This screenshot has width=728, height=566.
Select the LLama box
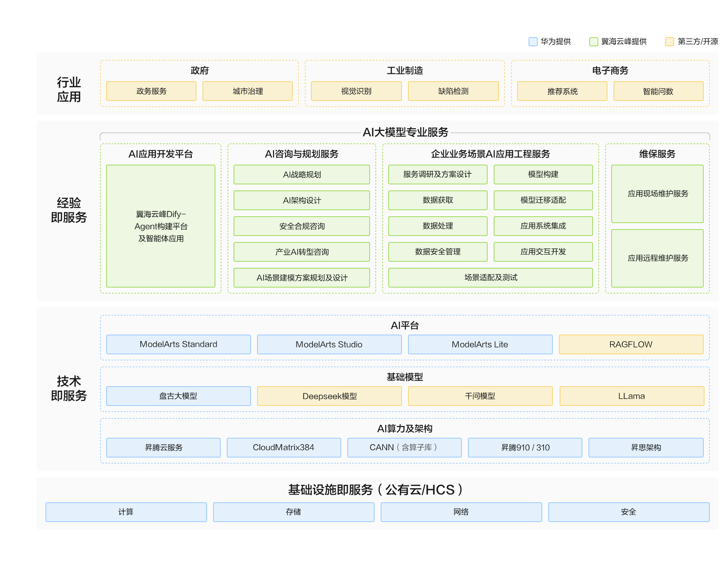pos(632,396)
